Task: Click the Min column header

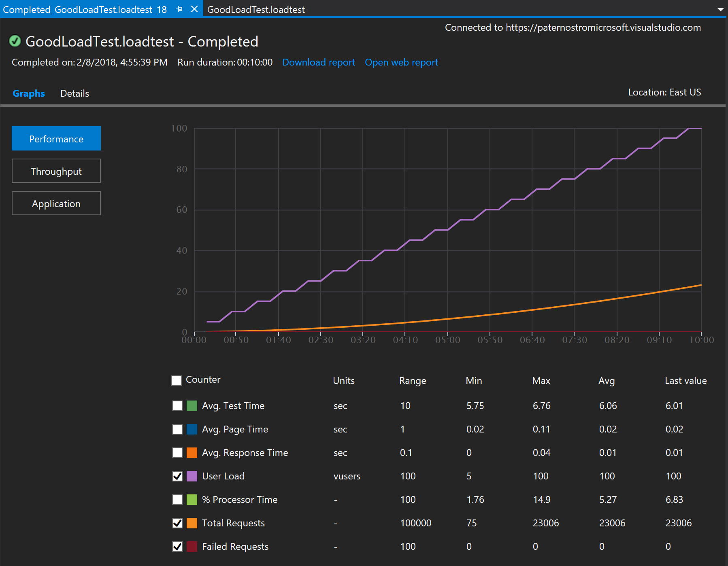Action: [x=474, y=381]
